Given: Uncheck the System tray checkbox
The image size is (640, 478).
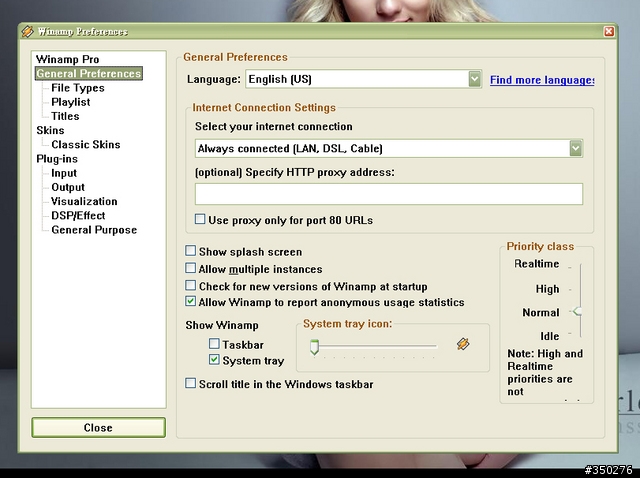Looking at the screenshot, I should (214, 360).
